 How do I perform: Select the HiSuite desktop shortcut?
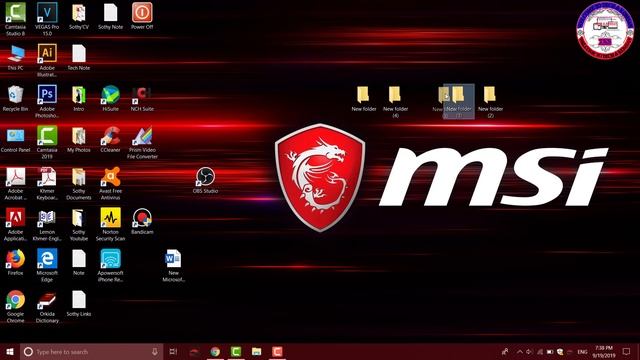(x=110, y=95)
